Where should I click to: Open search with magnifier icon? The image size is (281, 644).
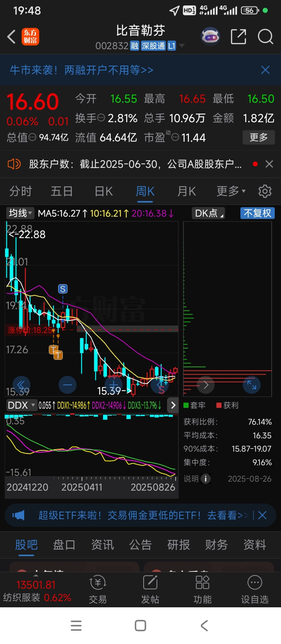[x=265, y=37]
